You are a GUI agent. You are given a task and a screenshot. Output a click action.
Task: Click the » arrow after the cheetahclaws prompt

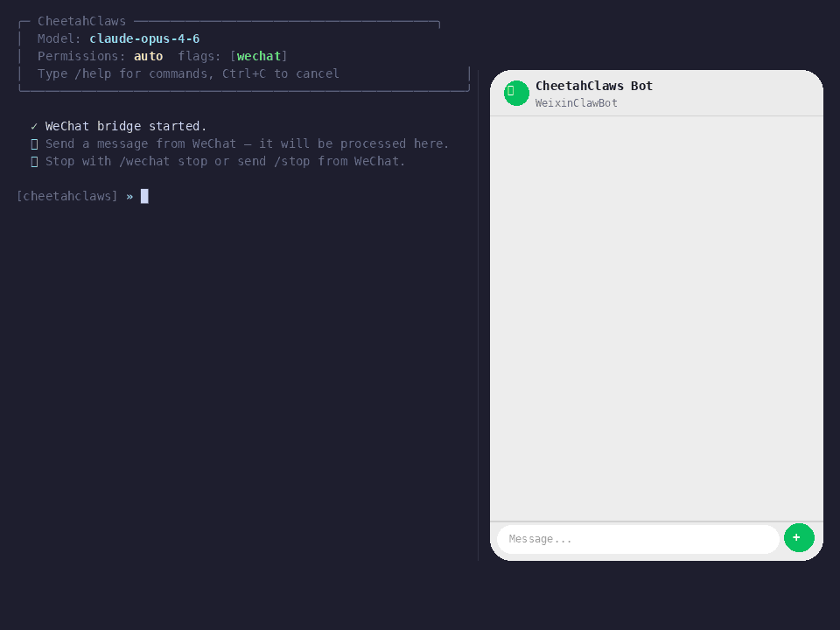coord(129,197)
